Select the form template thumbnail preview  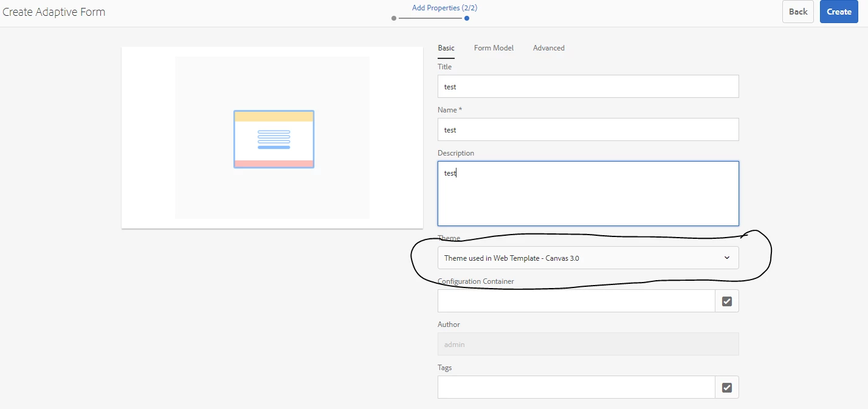274,139
